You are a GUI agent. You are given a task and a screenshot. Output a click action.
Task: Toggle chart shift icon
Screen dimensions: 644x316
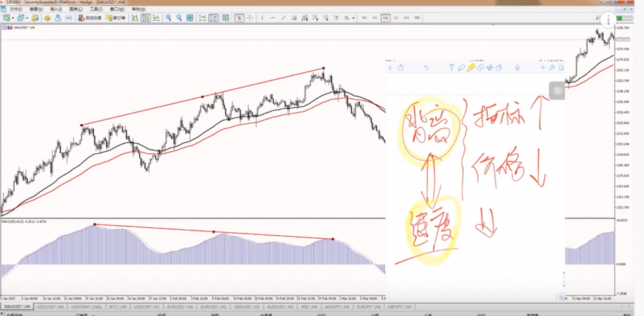(213, 18)
